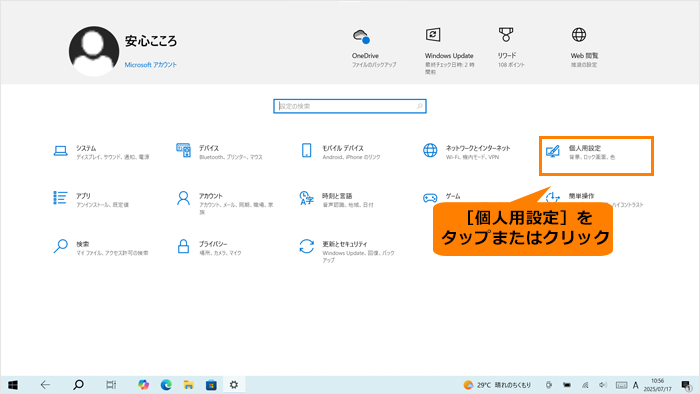Toggle the IME input mode A indicator
Screen dimensions: 700x394
point(636,385)
